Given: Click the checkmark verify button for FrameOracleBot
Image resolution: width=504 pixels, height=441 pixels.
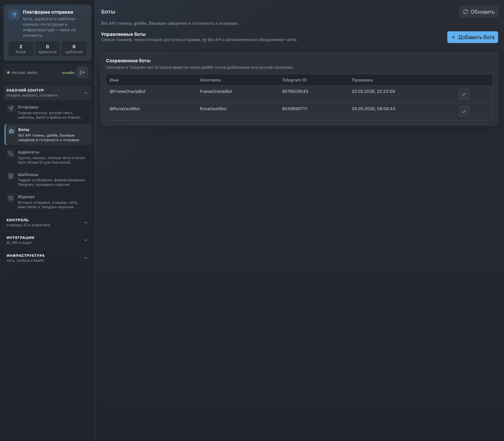Looking at the screenshot, I should point(464,94).
